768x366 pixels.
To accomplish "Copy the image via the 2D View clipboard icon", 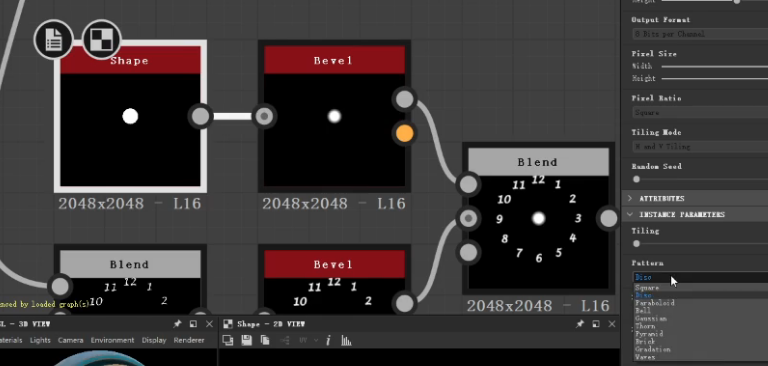I will coord(265,340).
